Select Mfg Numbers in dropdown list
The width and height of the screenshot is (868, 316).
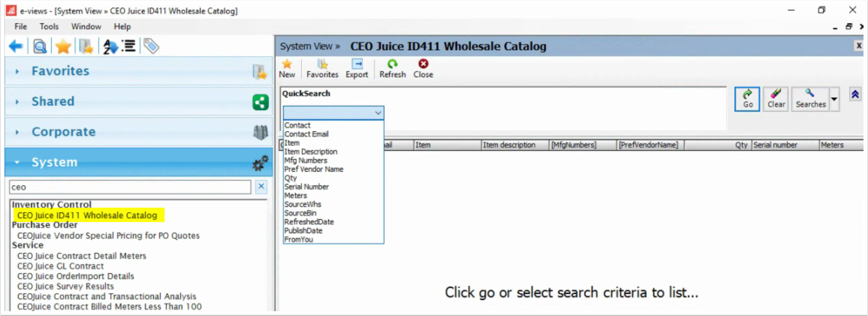pyautogui.click(x=334, y=160)
